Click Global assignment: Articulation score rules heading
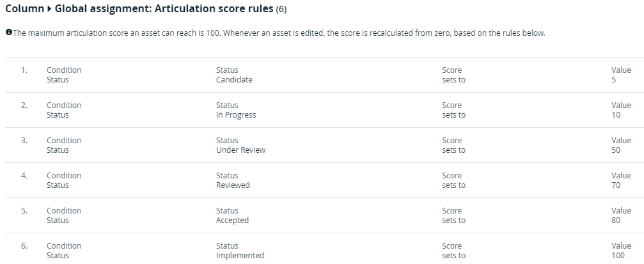The image size is (644, 264). pyautogui.click(x=164, y=9)
